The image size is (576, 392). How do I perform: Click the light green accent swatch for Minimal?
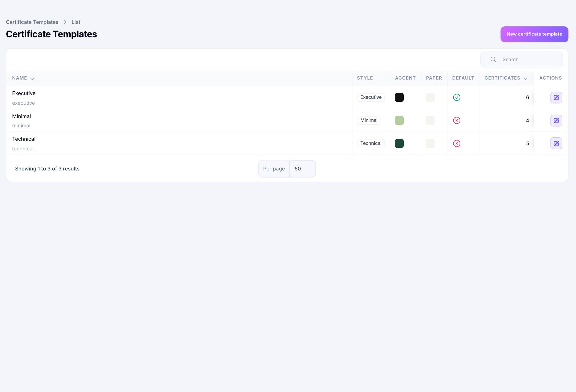pyautogui.click(x=399, y=120)
